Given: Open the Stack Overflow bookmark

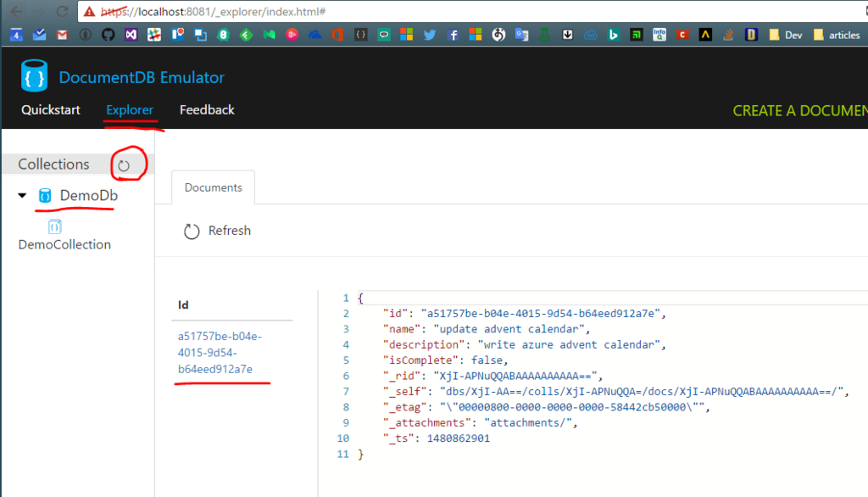Looking at the screenshot, I should (x=728, y=35).
